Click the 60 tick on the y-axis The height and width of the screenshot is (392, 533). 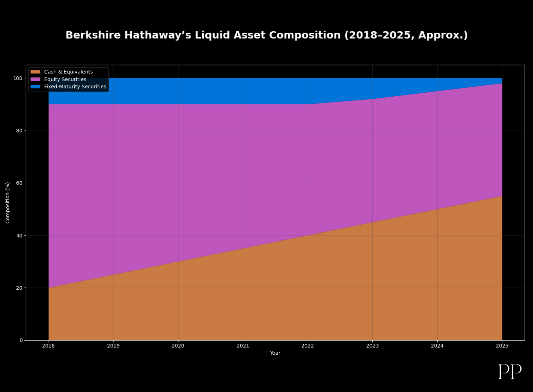tap(19, 183)
